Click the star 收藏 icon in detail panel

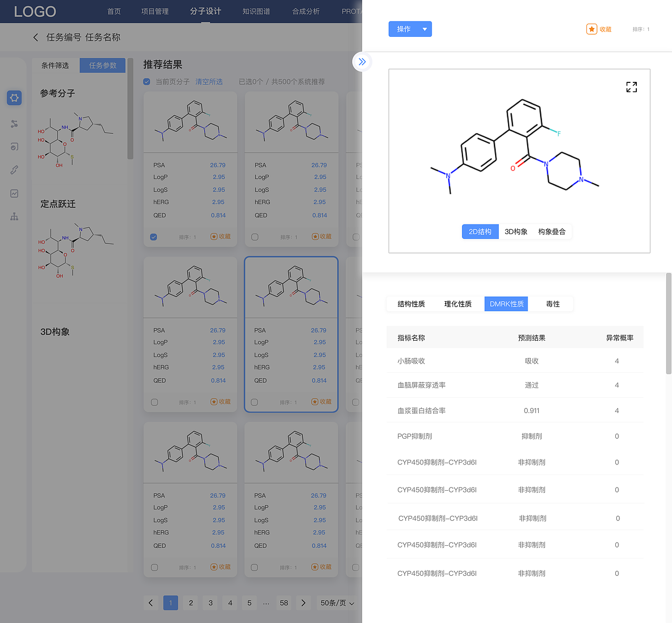pos(592,29)
